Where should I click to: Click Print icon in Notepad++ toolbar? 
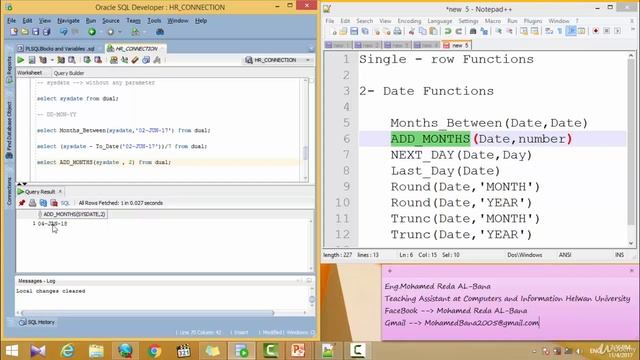tap(397, 31)
